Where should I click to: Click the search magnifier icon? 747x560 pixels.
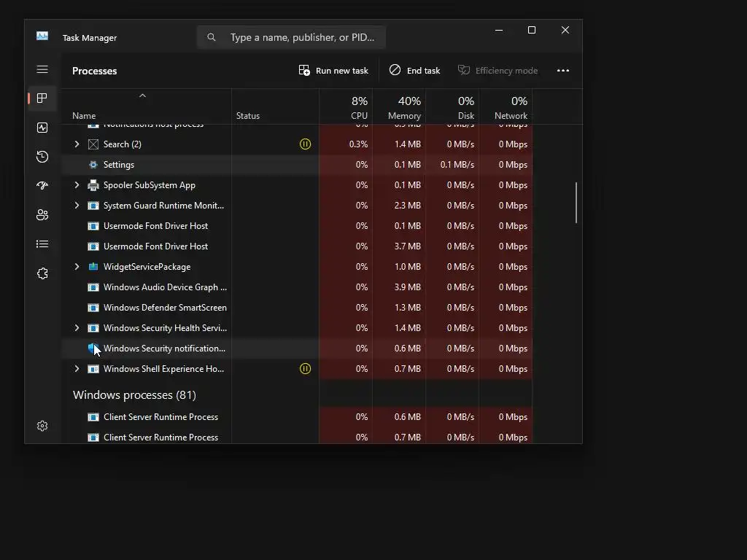point(212,37)
